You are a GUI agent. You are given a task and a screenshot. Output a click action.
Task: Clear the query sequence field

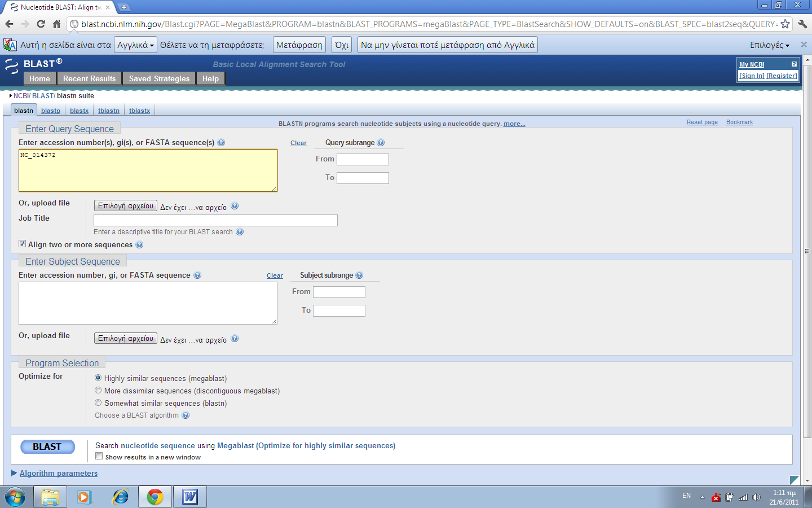(x=298, y=143)
